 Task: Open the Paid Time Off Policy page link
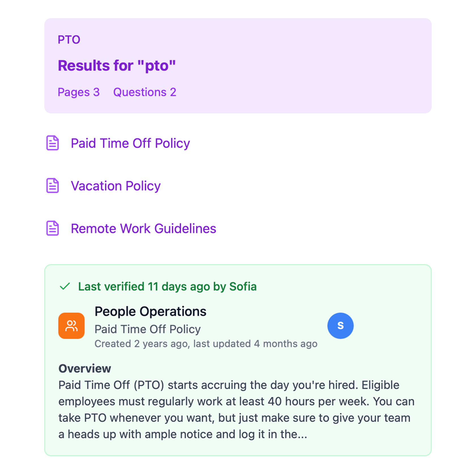[130, 143]
